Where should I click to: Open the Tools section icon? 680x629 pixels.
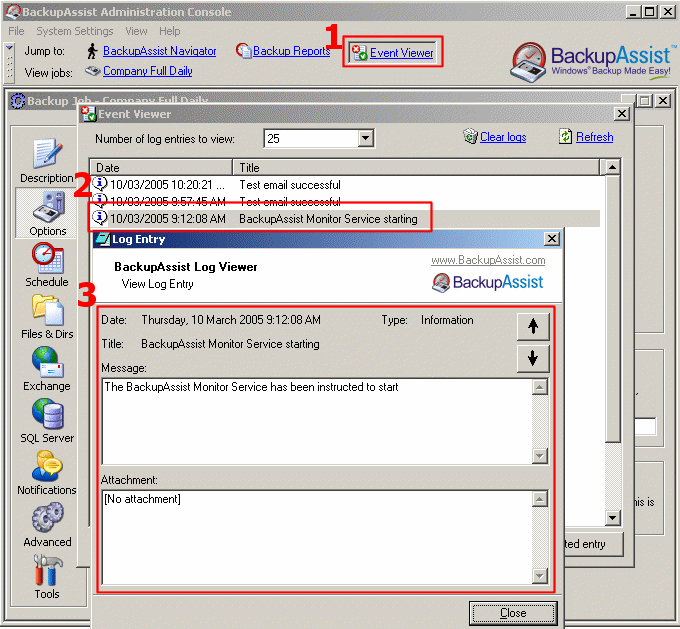[47, 570]
